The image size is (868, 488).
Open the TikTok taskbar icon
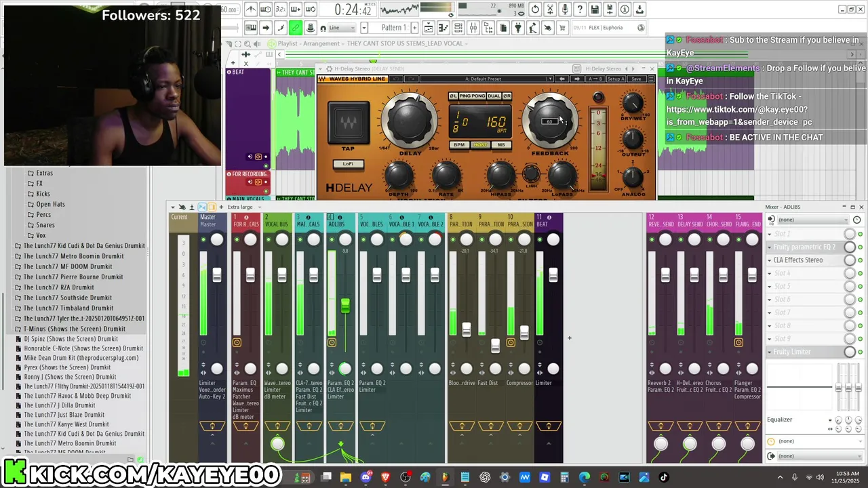point(664,477)
